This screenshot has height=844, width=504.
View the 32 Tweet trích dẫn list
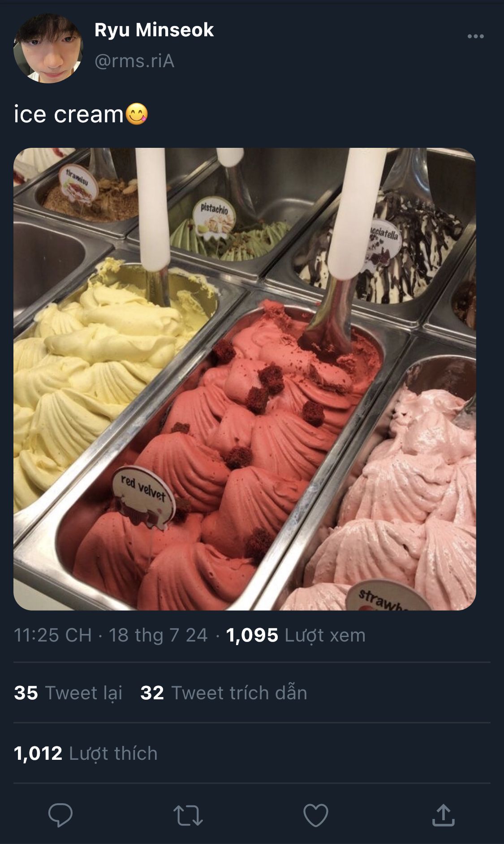224,693
